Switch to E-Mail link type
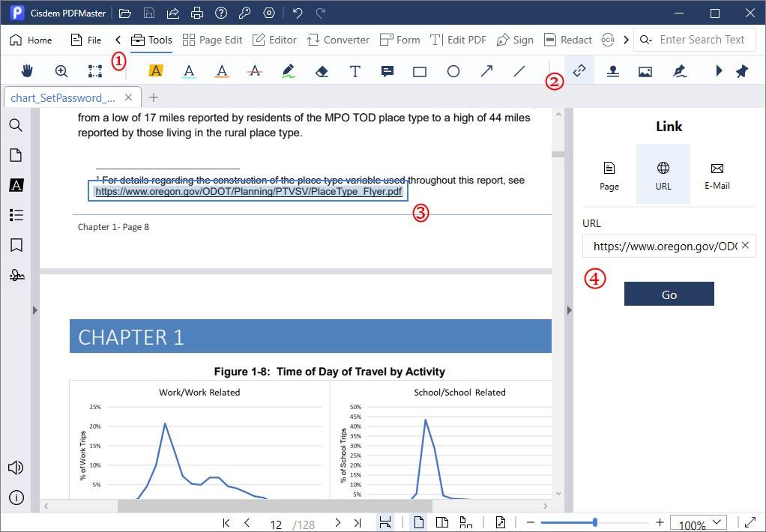This screenshot has width=766, height=532. click(x=717, y=175)
